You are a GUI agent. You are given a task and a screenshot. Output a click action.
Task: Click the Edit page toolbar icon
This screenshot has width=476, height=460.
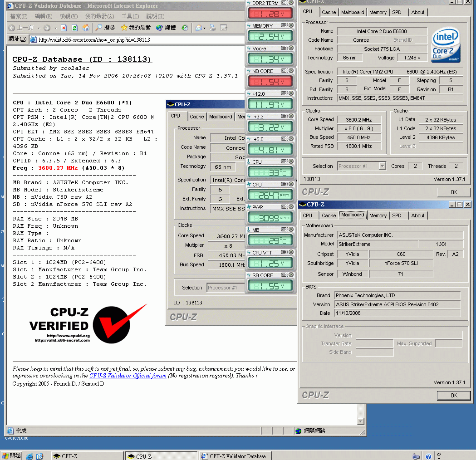click(224, 28)
